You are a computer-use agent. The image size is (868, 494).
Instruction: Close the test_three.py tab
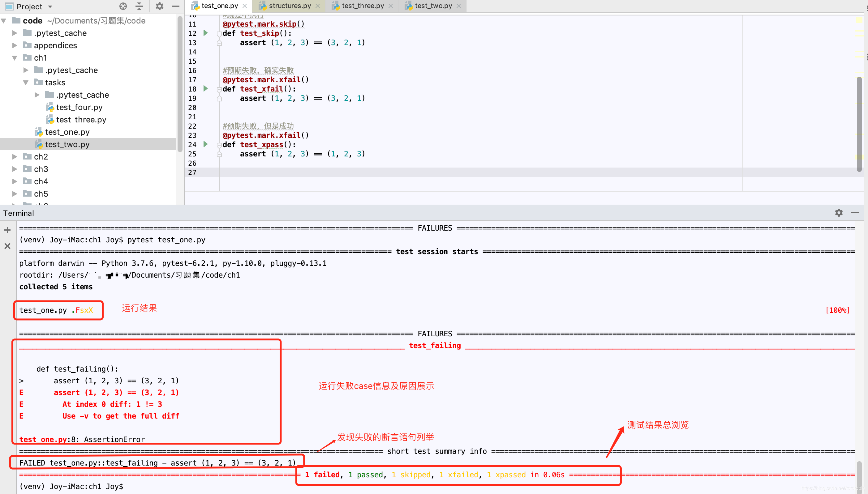(391, 6)
